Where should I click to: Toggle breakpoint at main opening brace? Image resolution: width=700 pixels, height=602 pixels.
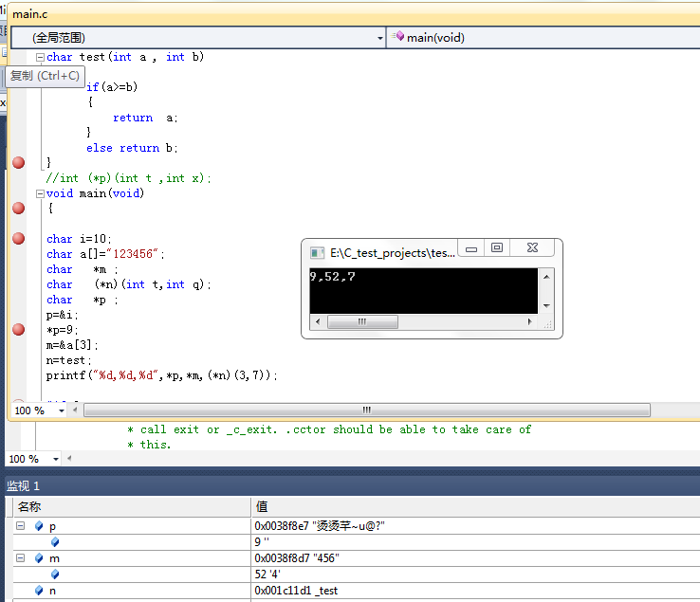[x=18, y=208]
